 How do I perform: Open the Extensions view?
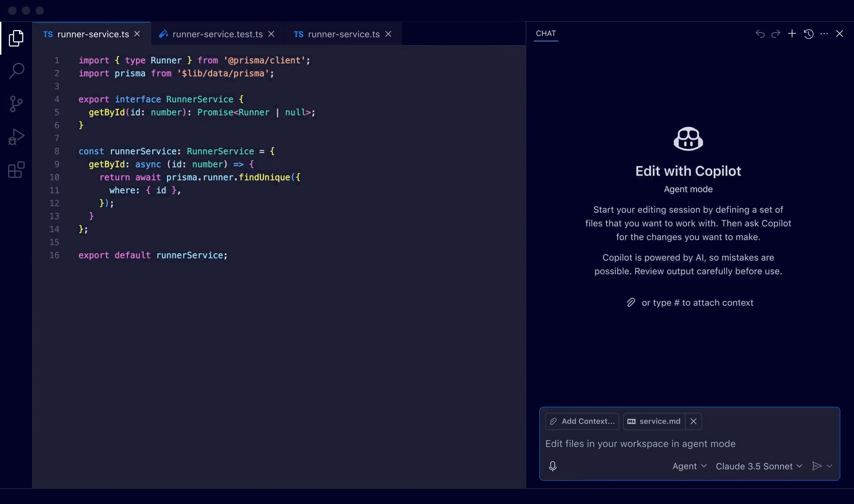tap(16, 169)
